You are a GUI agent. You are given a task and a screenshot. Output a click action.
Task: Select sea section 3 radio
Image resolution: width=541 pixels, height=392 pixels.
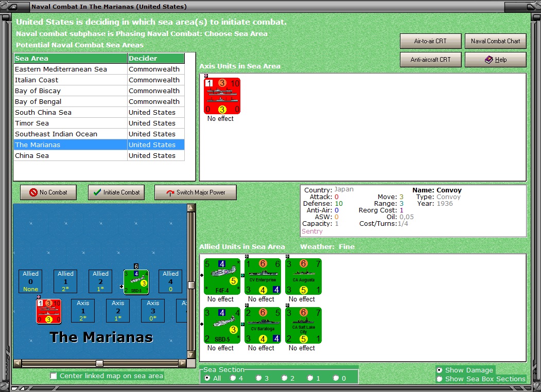click(x=258, y=378)
